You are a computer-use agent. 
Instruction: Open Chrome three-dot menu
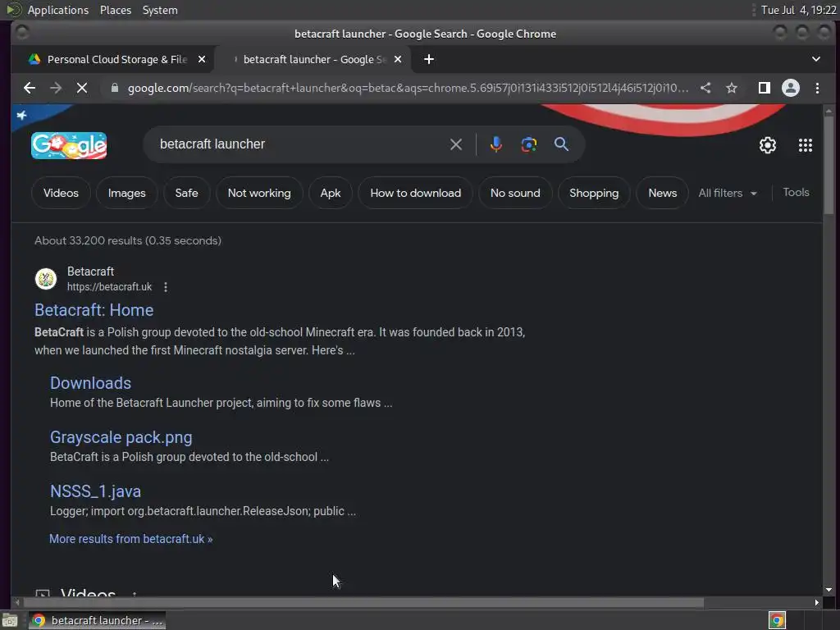(x=817, y=88)
